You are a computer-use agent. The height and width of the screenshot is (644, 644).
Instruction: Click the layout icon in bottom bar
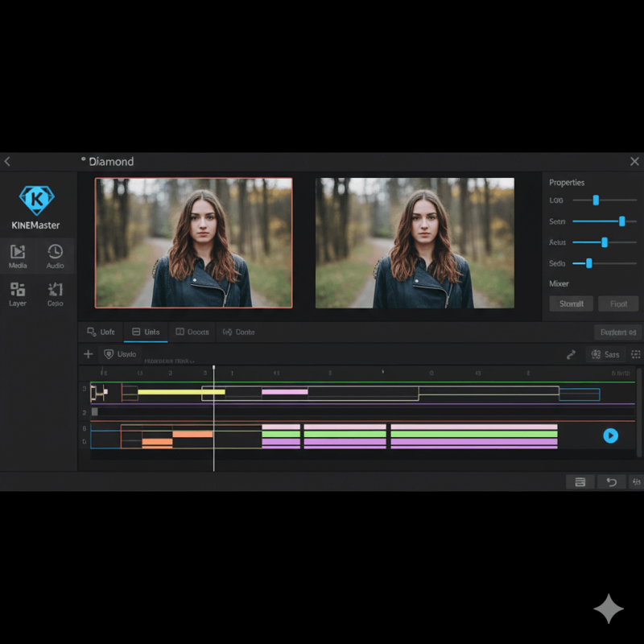580,482
